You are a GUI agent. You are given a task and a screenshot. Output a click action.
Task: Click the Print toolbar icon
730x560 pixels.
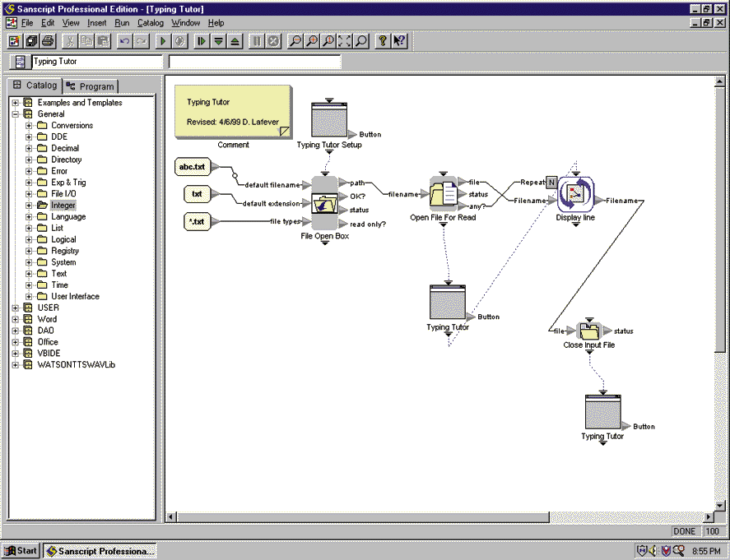(x=48, y=40)
